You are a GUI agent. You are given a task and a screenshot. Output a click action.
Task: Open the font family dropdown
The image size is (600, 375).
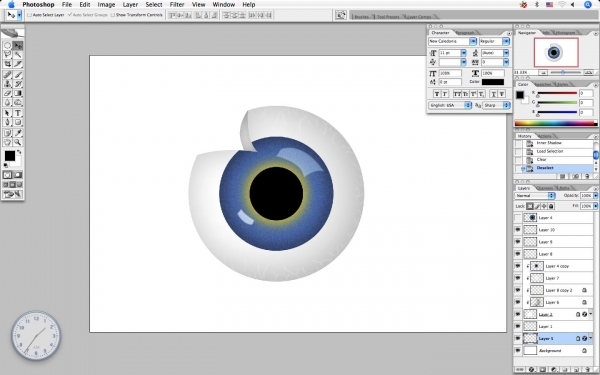coord(473,41)
